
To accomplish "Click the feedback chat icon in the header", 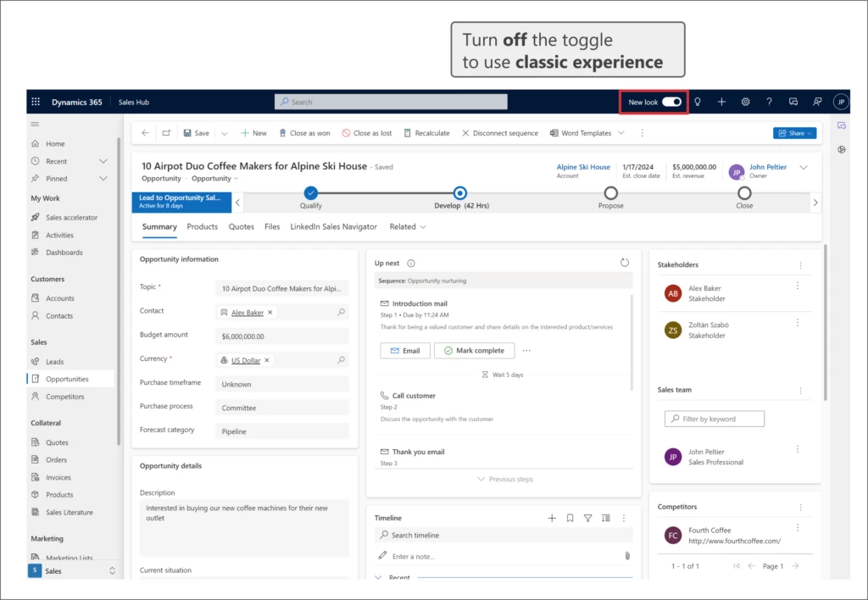I will (793, 102).
